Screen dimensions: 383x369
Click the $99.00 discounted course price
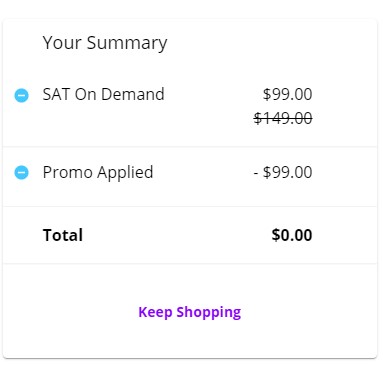[287, 94]
